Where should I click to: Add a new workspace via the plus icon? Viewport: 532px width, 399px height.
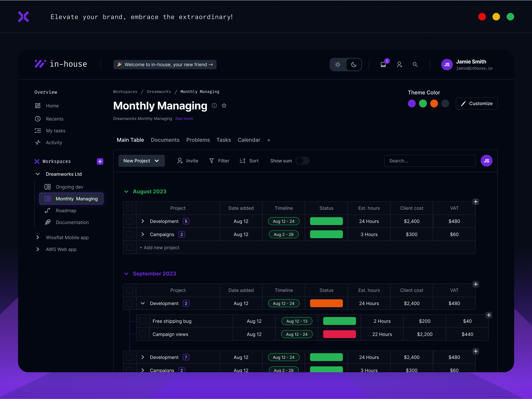[100, 161]
